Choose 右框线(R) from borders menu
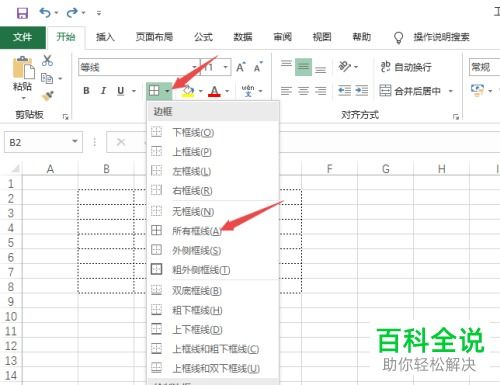 213,190
